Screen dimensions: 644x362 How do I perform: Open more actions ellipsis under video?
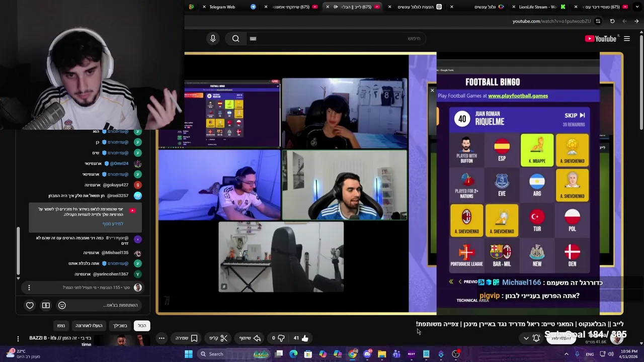162,338
